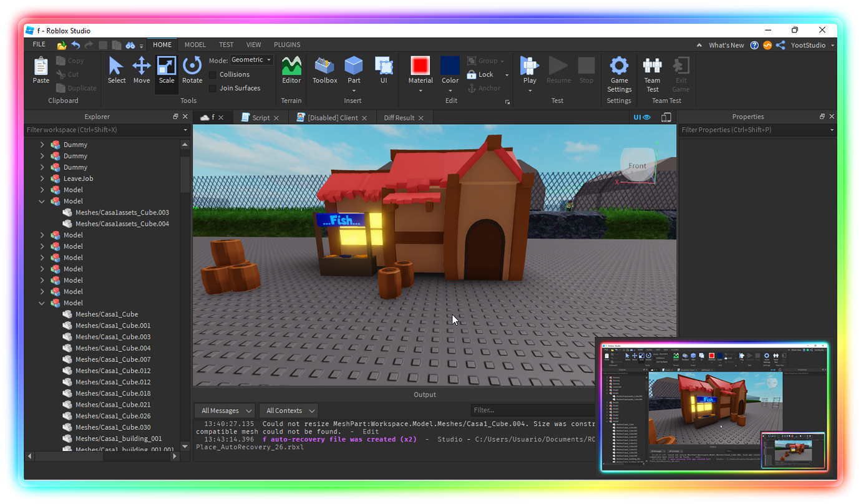Open the All Messages filter dropdown
This screenshot has width=861, height=504.
pyautogui.click(x=225, y=410)
